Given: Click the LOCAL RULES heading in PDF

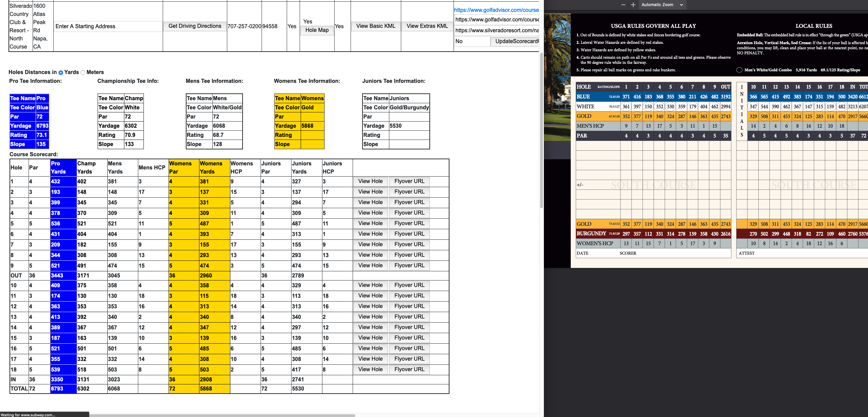Looking at the screenshot, I should click(814, 26).
